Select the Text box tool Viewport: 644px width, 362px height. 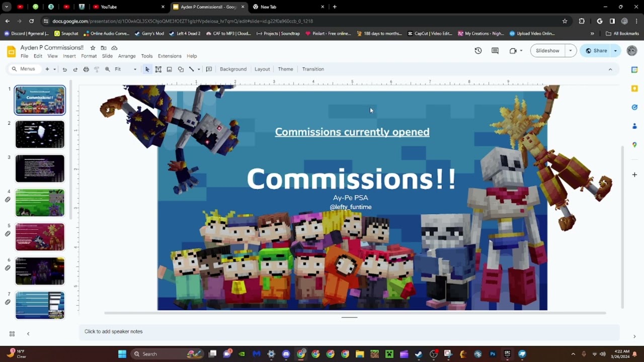(x=158, y=69)
